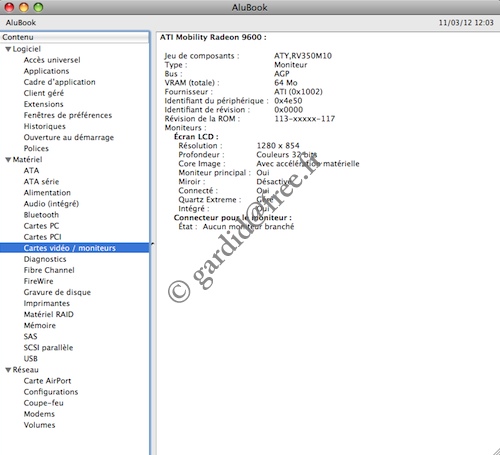
Task: Click the Contenu column header
Action: (74, 37)
